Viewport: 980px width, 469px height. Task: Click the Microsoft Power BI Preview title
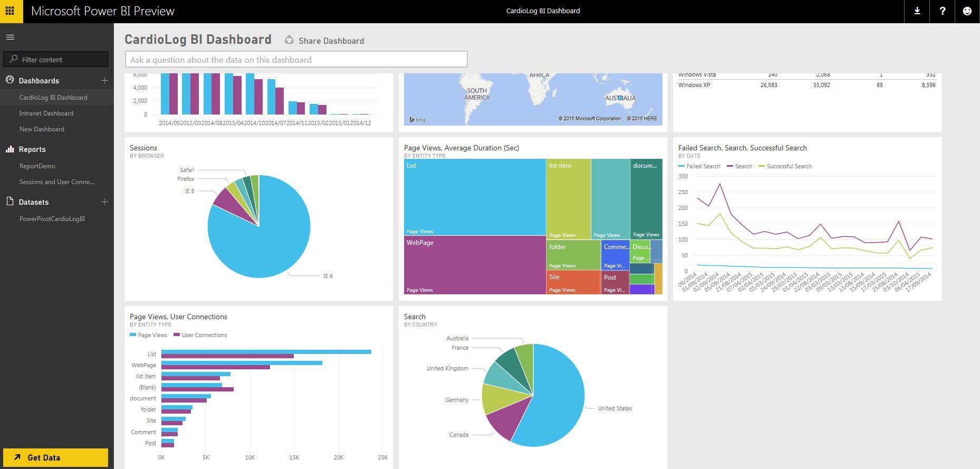coord(103,11)
